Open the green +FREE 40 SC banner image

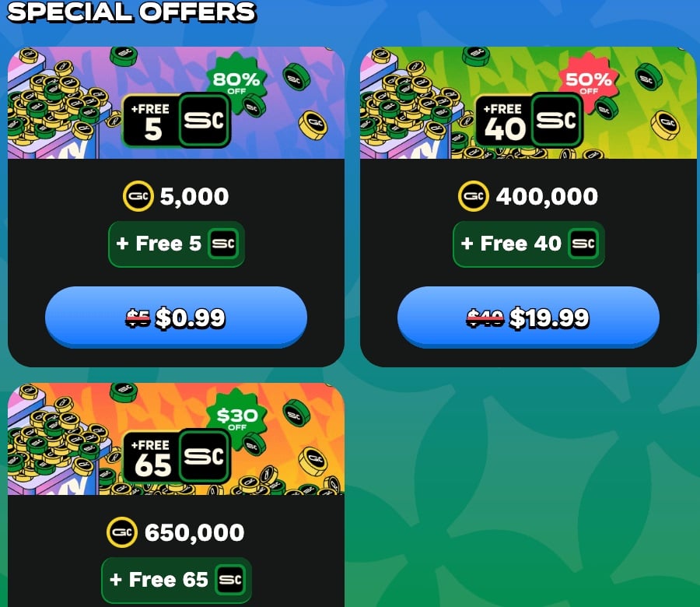[528, 103]
